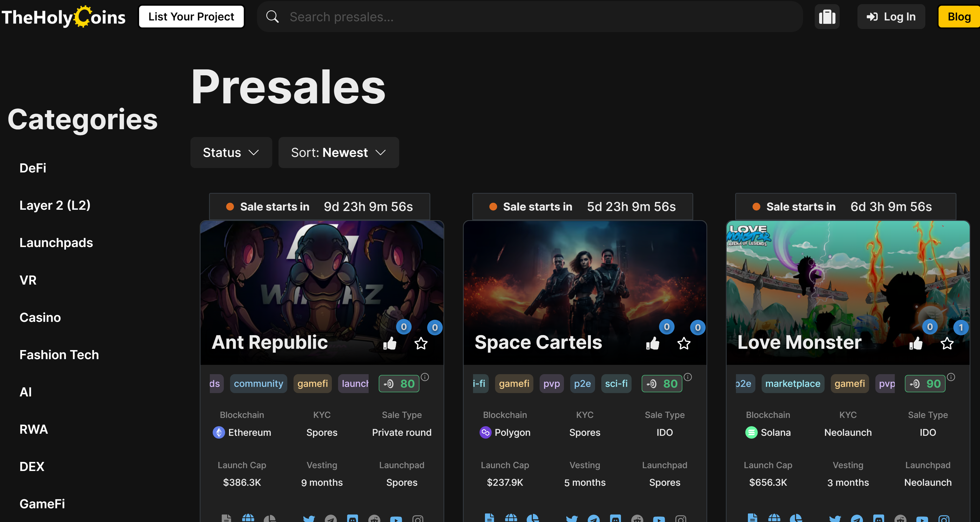Select the DEX category

point(32,466)
